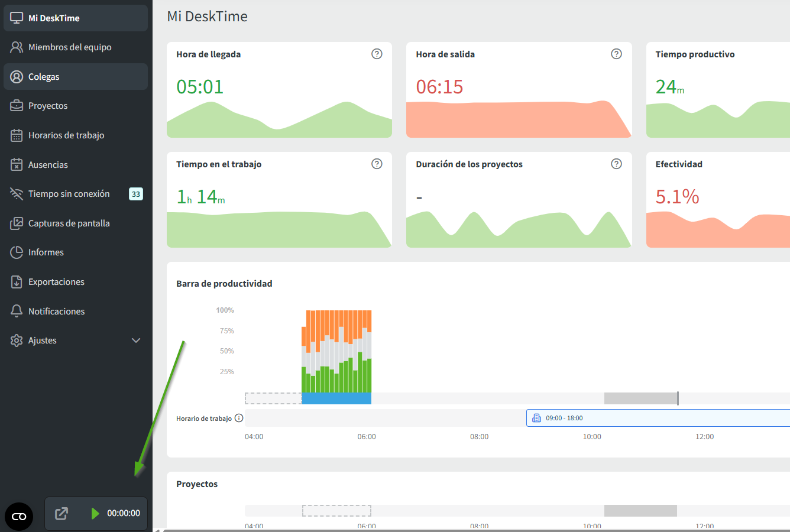Open Exportaciones in the sidebar
This screenshot has width=790, height=532.
point(56,282)
